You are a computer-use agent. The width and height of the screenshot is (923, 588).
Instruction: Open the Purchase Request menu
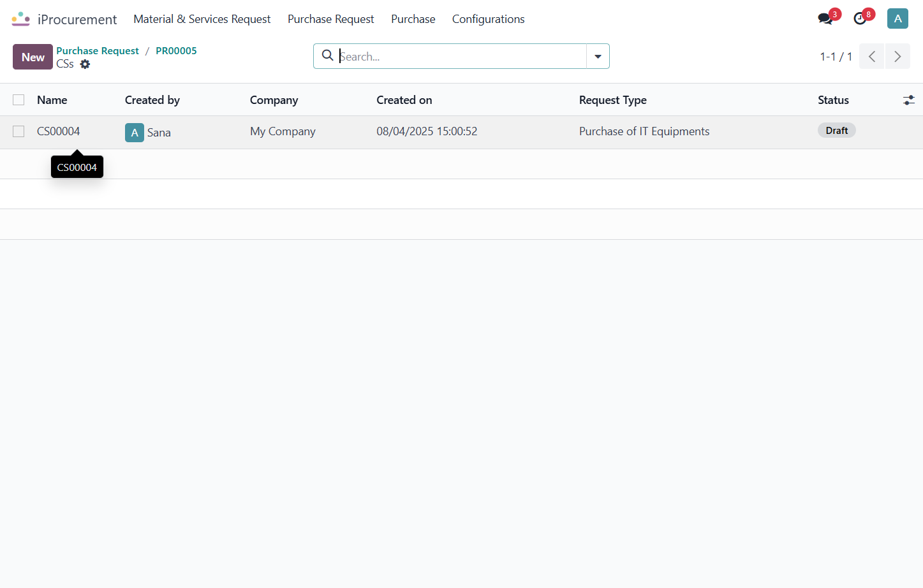[330, 19]
